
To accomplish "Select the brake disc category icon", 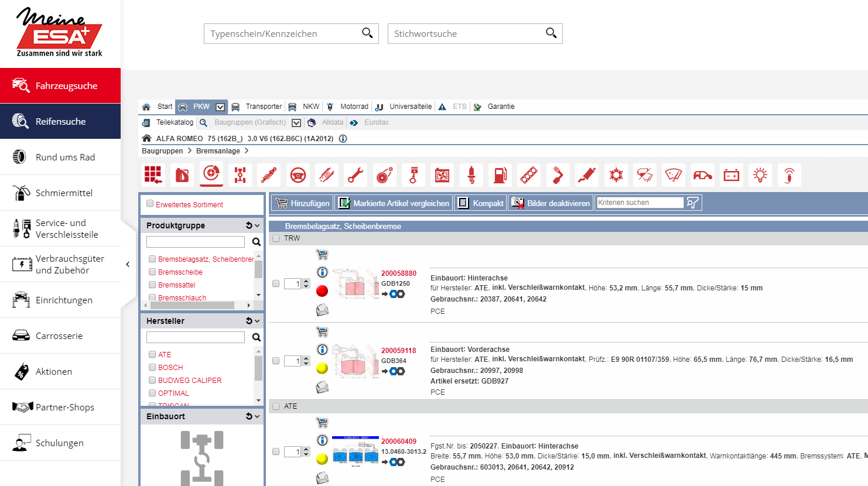I will pos(211,174).
